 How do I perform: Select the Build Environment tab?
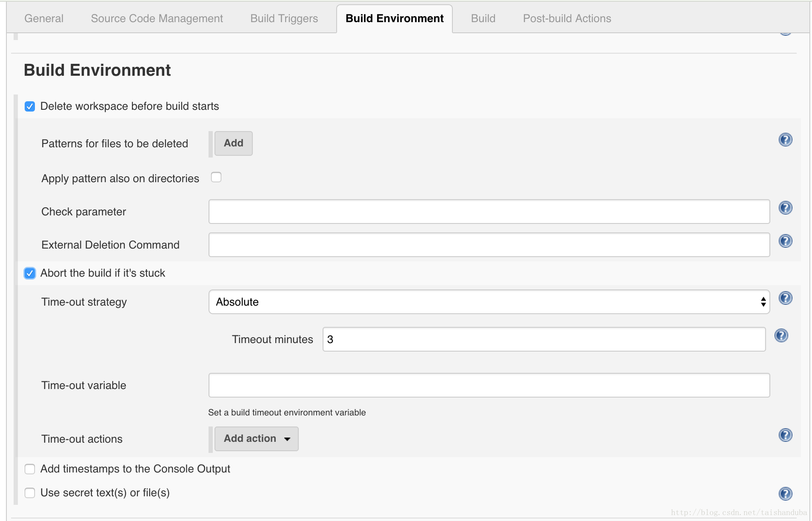tap(395, 18)
